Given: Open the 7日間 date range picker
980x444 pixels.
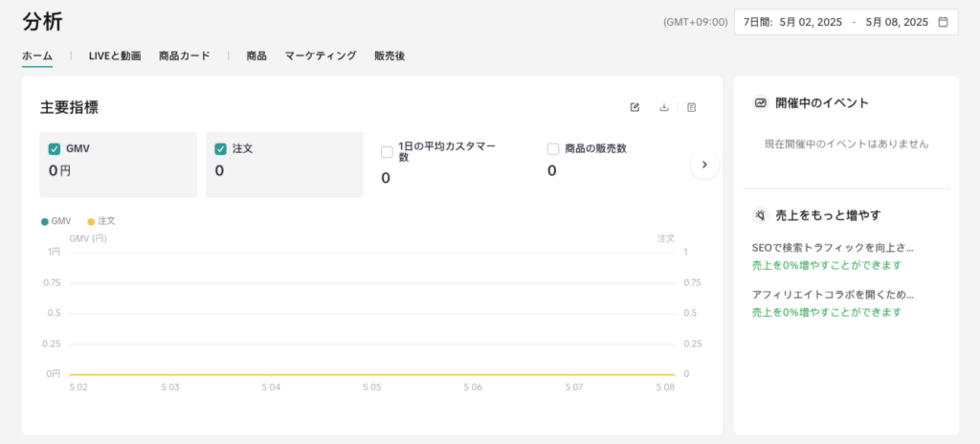Looking at the screenshot, I should [x=845, y=22].
